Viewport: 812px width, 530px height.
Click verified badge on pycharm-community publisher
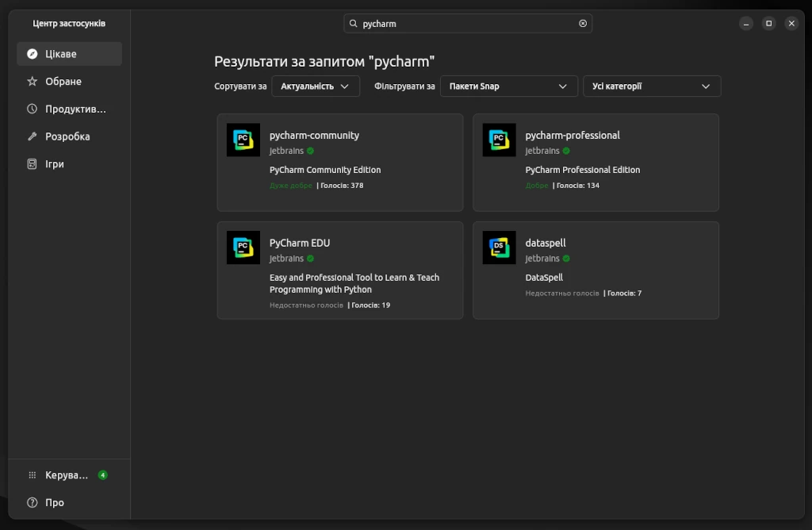(310, 151)
